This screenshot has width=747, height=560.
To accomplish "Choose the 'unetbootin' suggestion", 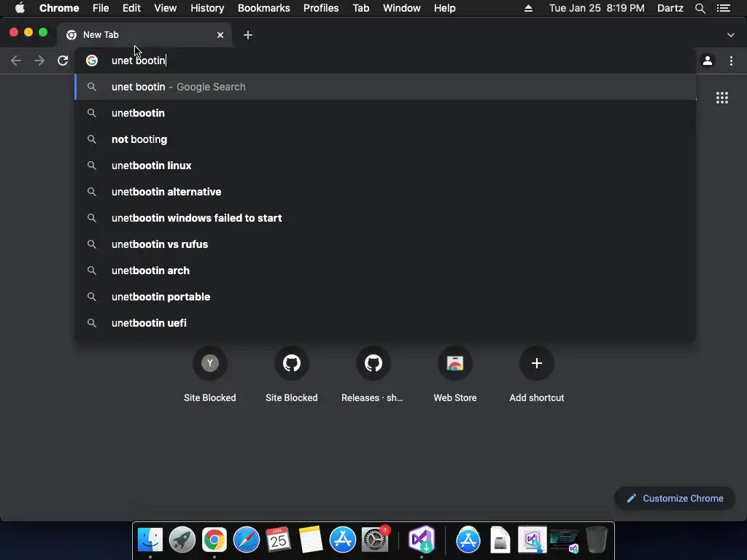I will coord(385,113).
